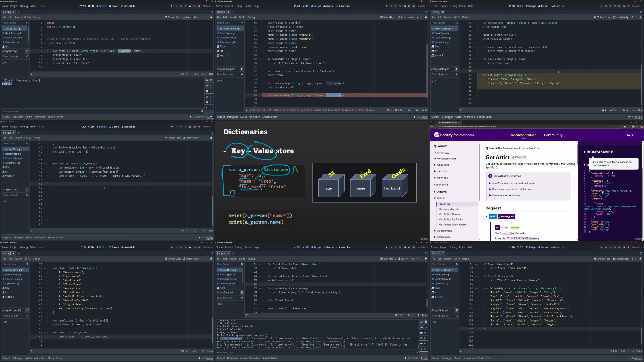The height and width of the screenshot is (362, 644).
Task: Click Stop icon in Godot window calling rings_of_power.shuffle()
Action: (610, 6)
